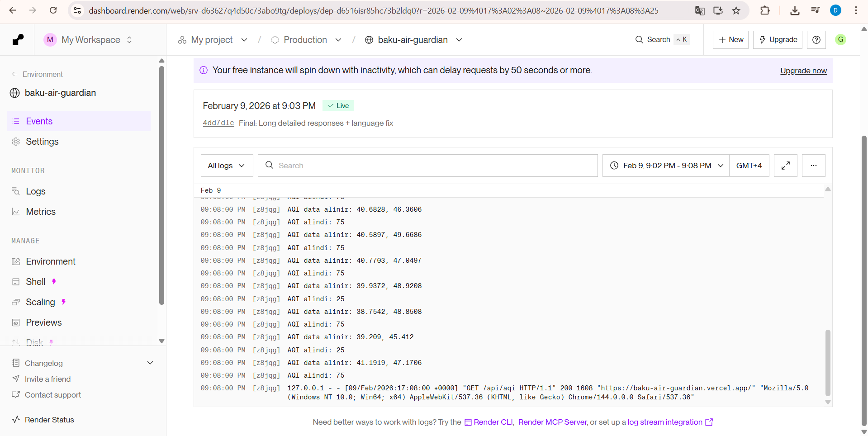Viewport: 868px width, 436px height.
Task: Open the browser downloads icon
Action: pyautogui.click(x=795, y=10)
